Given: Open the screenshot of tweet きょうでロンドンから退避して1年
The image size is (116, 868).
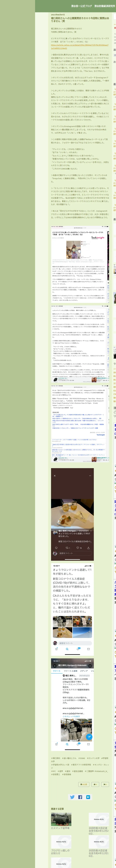Looking at the screenshot, I should tap(72, 609).
